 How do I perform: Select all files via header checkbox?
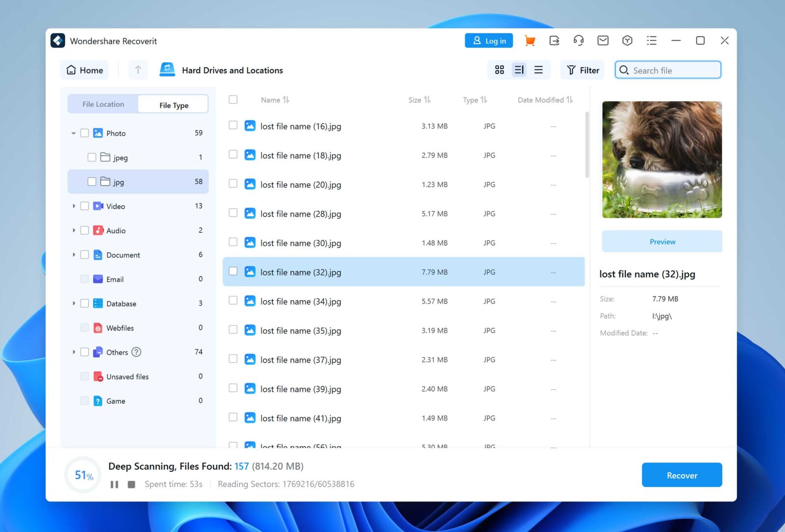pos(233,99)
